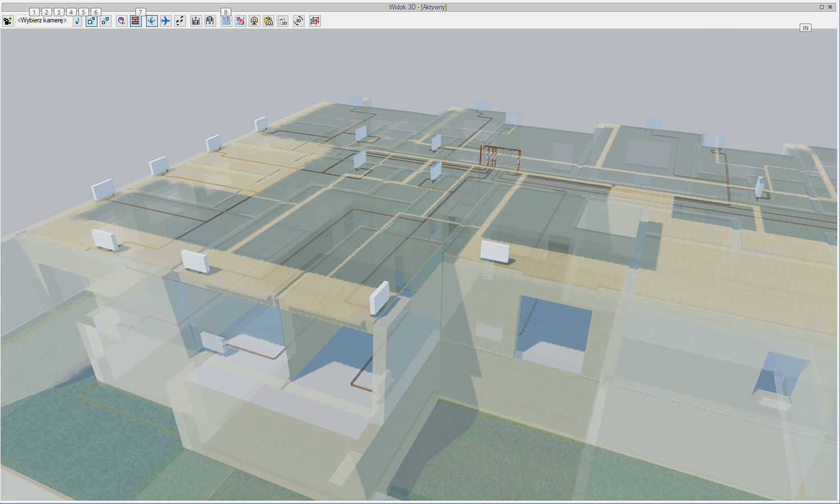
Task: Switch to perspective projection cube view
Action: coord(91,21)
